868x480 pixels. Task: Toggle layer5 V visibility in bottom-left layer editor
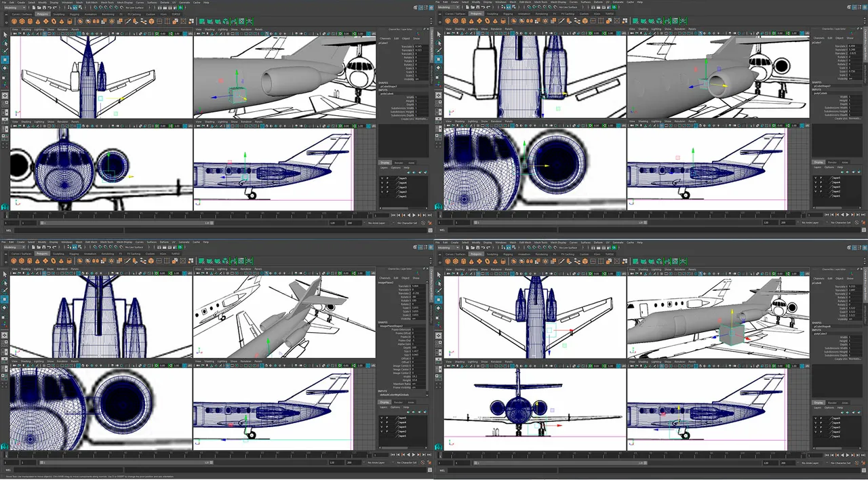[x=382, y=418]
